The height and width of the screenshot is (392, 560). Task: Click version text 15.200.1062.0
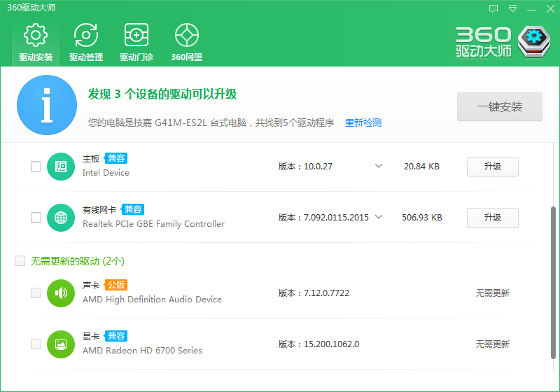pos(331,344)
